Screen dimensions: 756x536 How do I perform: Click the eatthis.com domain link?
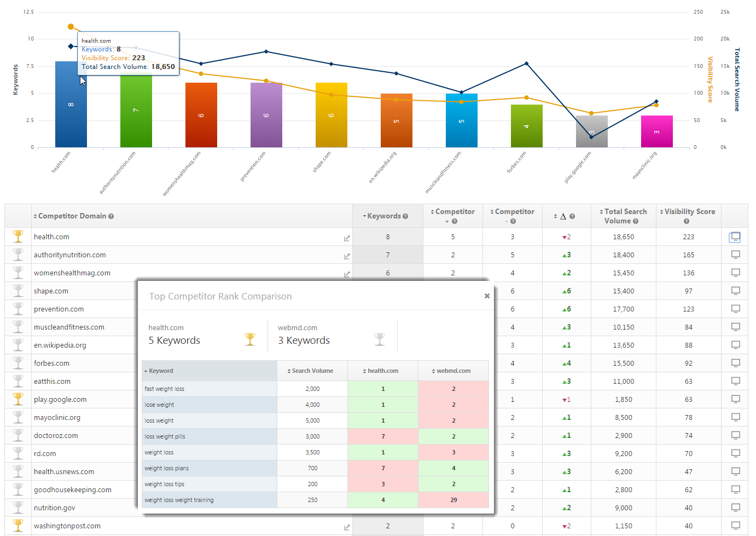(x=52, y=381)
